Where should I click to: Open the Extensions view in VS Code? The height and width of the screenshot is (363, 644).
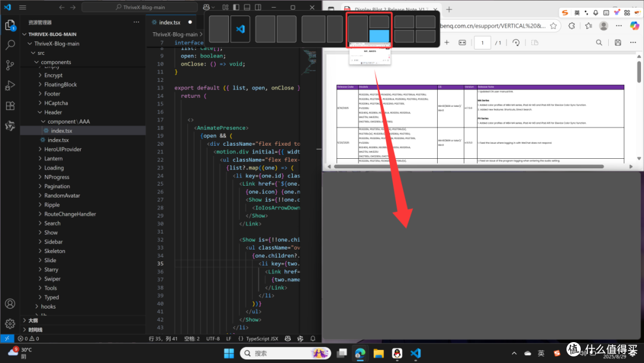click(10, 105)
